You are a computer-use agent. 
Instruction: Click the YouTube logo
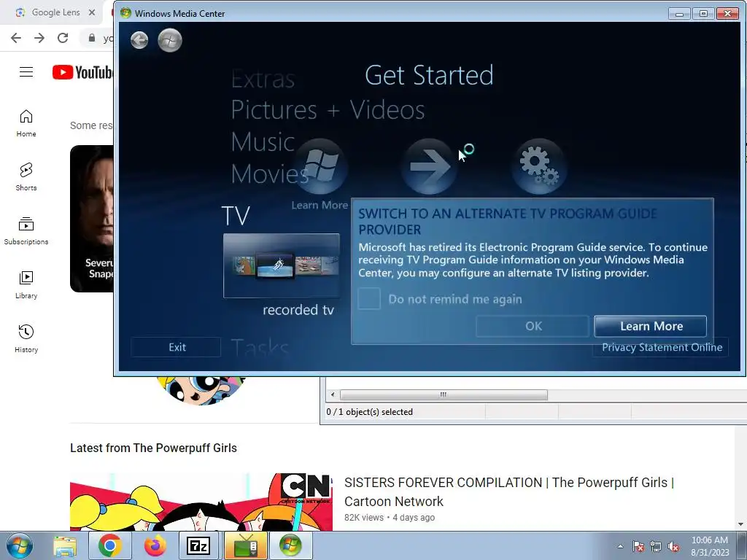click(x=83, y=72)
